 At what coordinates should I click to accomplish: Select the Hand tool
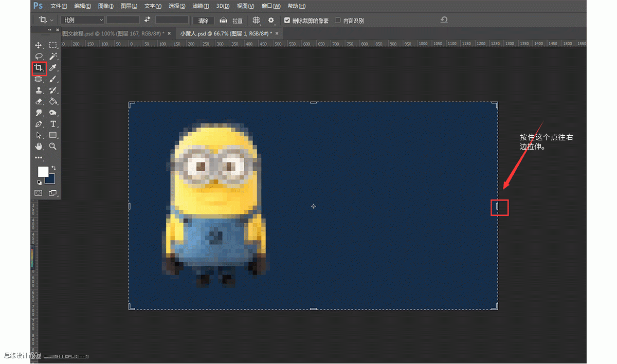point(39,147)
